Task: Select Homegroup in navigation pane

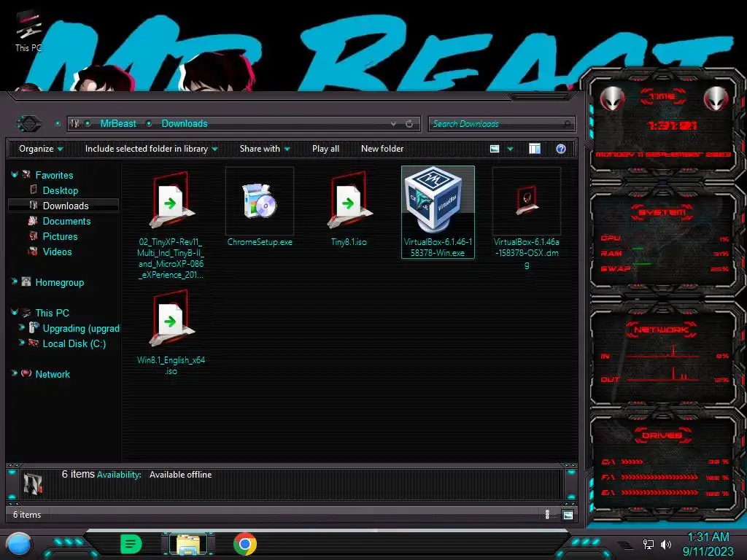Action: coord(60,282)
